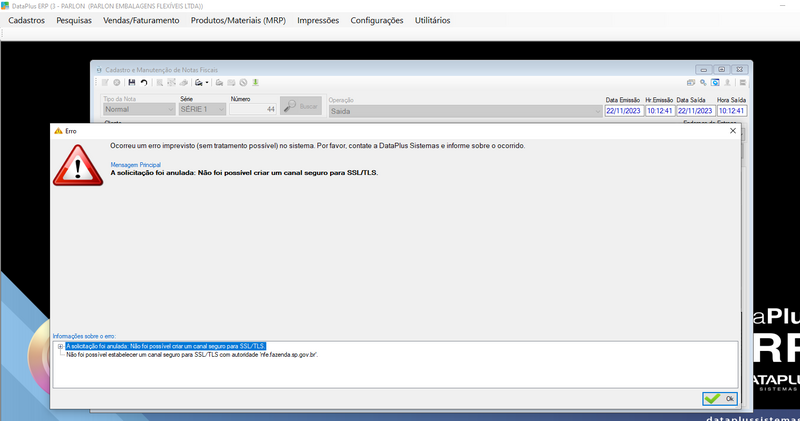800x421 pixels.
Task: Click the lines menu icon at toolbar far right
Action: click(743, 83)
